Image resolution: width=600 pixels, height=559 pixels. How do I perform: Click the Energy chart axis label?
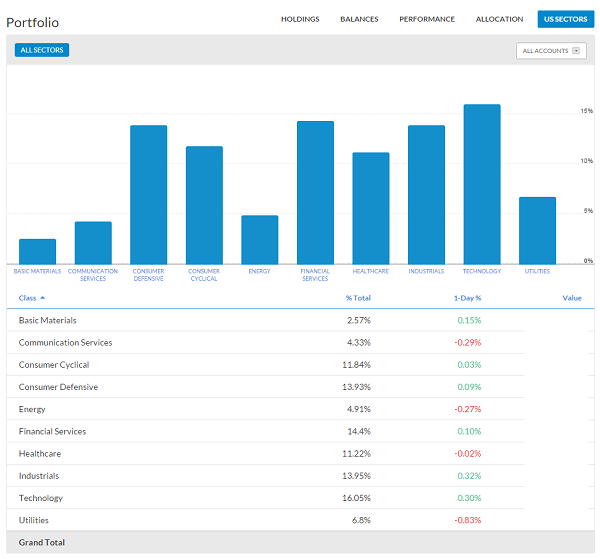[259, 271]
